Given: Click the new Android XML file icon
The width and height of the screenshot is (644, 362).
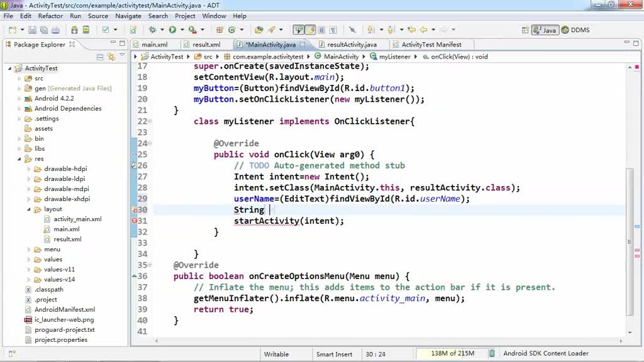Looking at the screenshot, I should click(133, 30).
